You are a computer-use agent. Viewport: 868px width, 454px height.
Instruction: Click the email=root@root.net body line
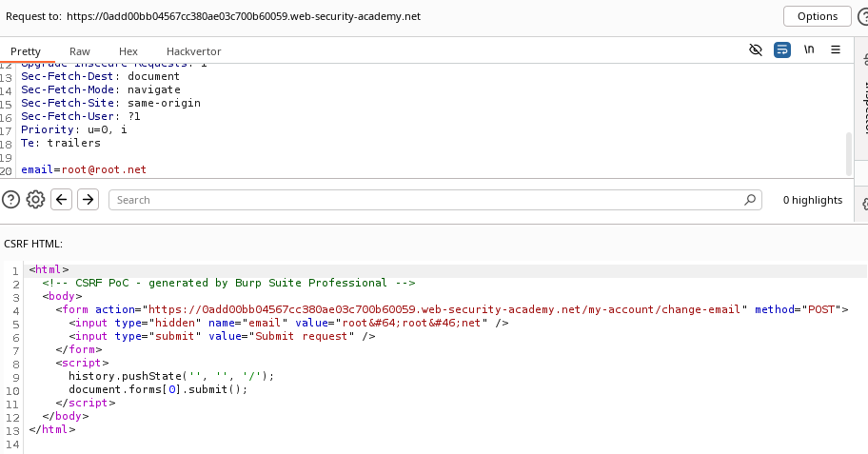click(84, 169)
